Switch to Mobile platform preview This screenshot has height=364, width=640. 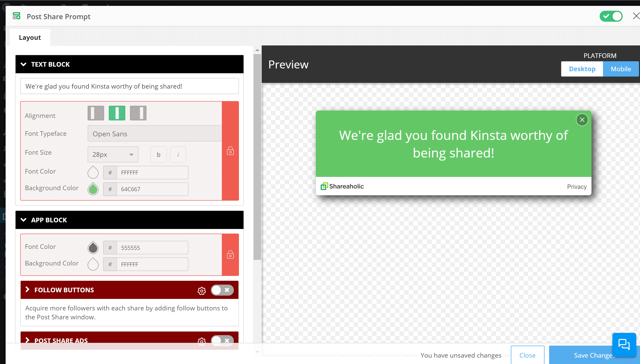[621, 69]
